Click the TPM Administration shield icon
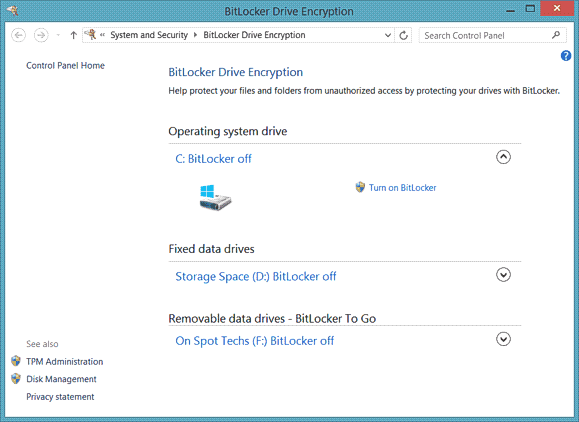The width and height of the screenshot is (579, 422). click(16, 361)
